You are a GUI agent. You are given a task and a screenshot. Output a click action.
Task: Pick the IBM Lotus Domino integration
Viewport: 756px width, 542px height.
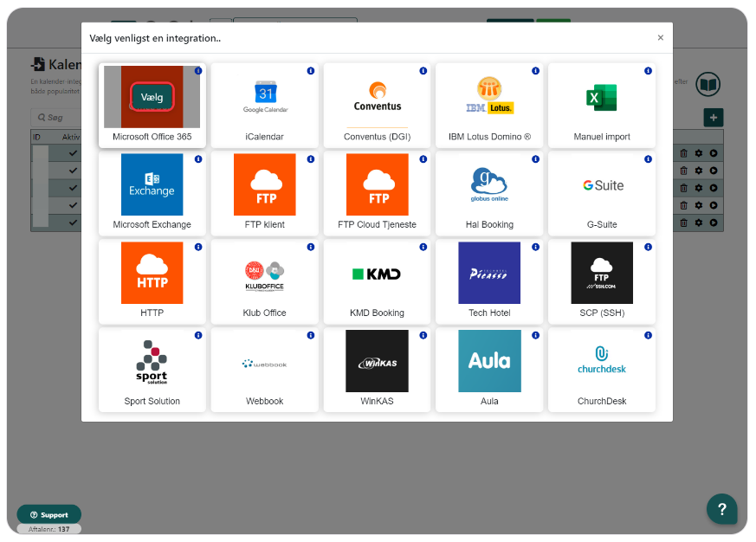(x=489, y=105)
